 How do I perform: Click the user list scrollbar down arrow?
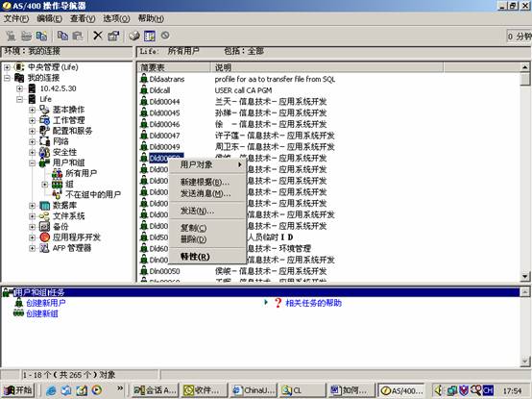click(x=525, y=276)
